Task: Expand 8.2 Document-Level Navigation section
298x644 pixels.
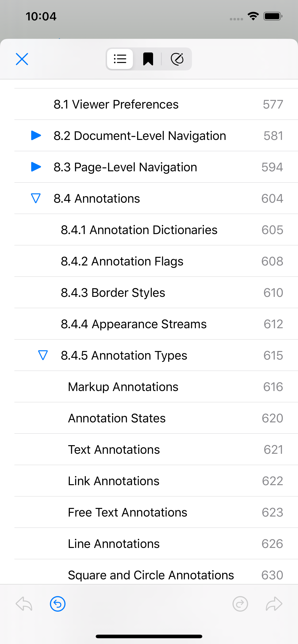Action: (x=36, y=136)
